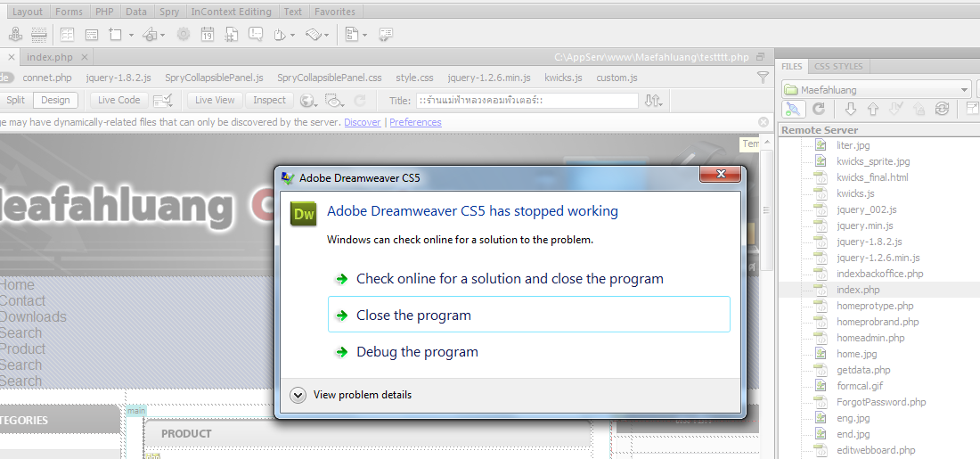
Task: Open related file SpryCollapsiblePanel.css
Action: coord(330,78)
